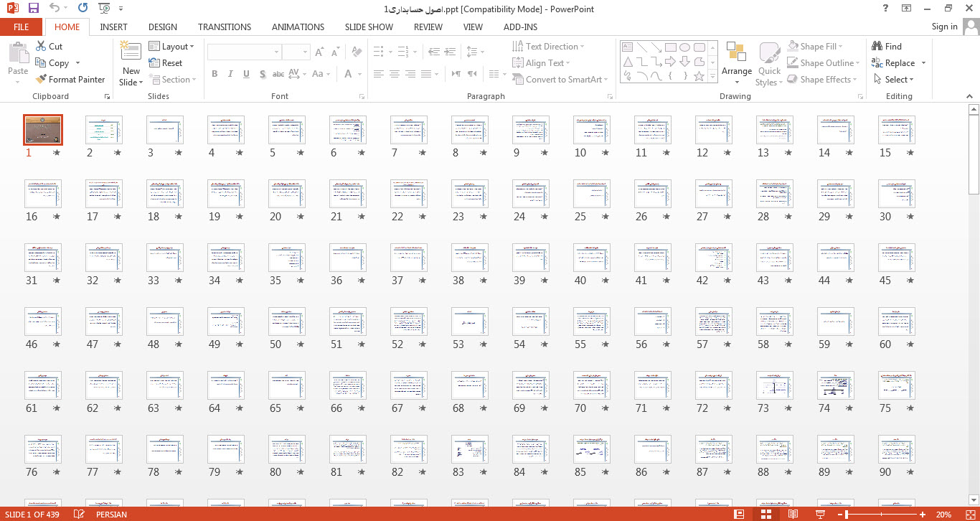
Task: Open the Replace text tool
Action: tap(893, 62)
